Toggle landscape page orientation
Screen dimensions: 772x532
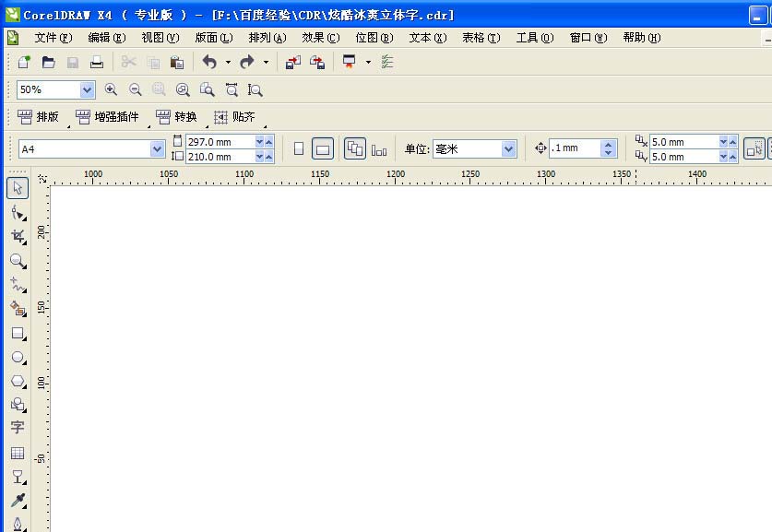click(x=323, y=148)
